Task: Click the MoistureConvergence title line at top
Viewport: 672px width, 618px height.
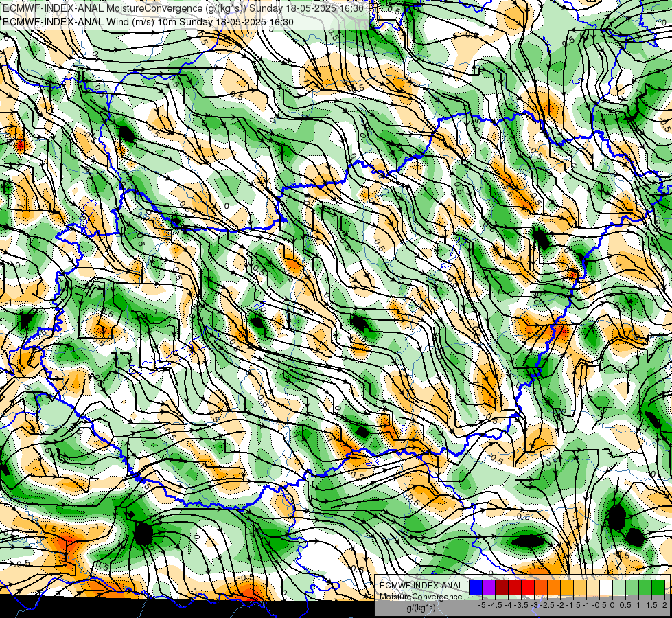Action: pyautogui.click(x=183, y=8)
